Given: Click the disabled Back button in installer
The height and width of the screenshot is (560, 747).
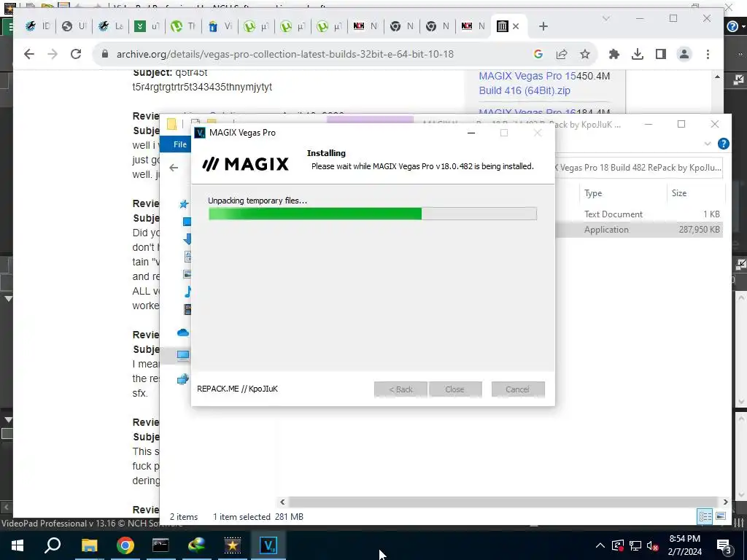Looking at the screenshot, I should tap(400, 389).
